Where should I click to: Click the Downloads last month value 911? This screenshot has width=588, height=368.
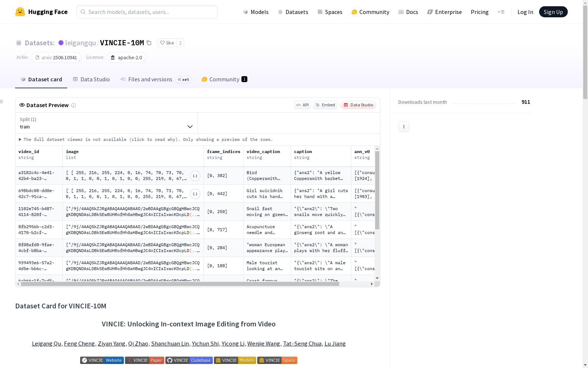click(526, 102)
